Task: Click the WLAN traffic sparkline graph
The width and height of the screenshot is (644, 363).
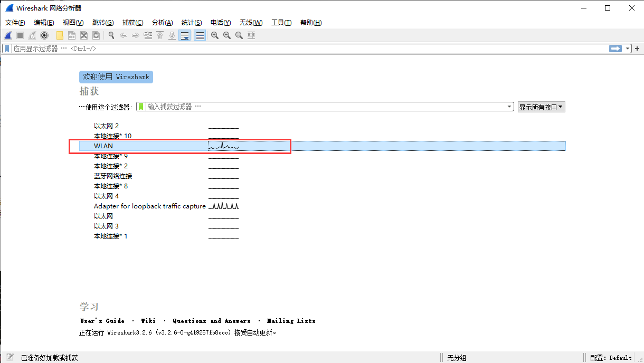Action: click(x=223, y=146)
